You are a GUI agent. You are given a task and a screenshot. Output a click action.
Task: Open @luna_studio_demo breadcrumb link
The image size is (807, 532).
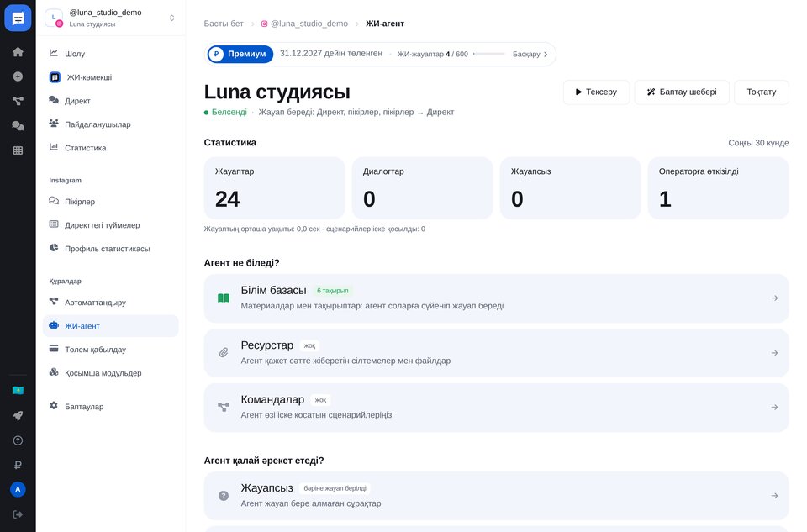pos(304,24)
